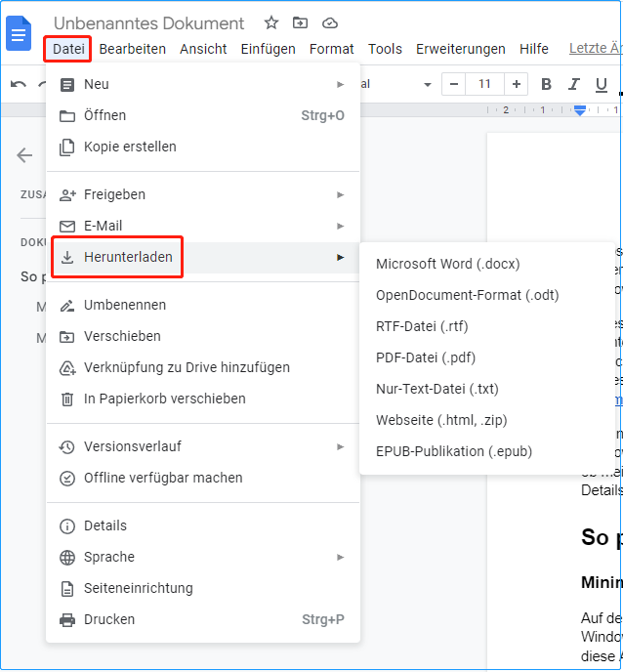The width and height of the screenshot is (623, 672).
Task: Toggle italic text formatting
Action: [573, 84]
